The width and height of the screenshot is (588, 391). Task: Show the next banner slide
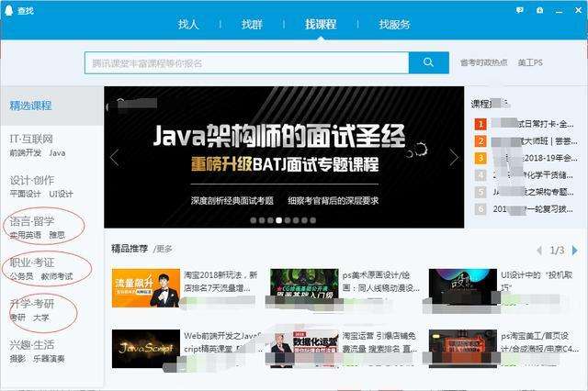point(454,158)
